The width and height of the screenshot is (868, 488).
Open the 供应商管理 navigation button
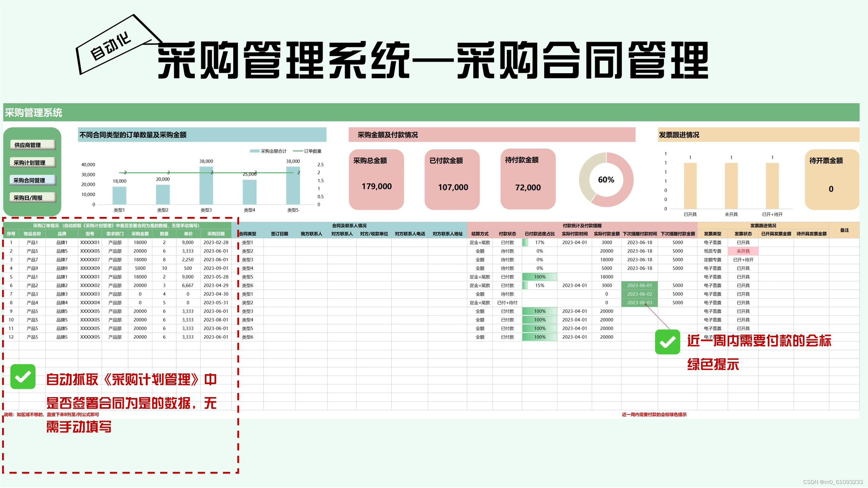32,145
